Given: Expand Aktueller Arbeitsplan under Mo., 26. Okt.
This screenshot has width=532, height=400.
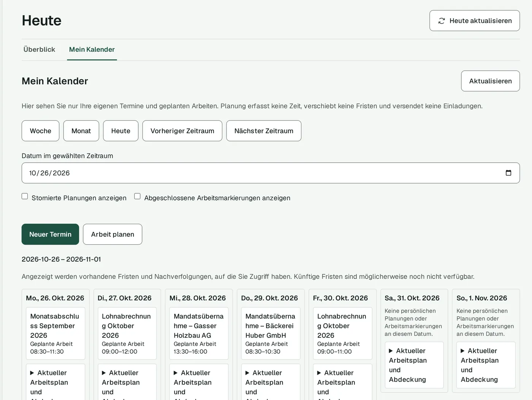Looking at the screenshot, I should coord(55,382).
